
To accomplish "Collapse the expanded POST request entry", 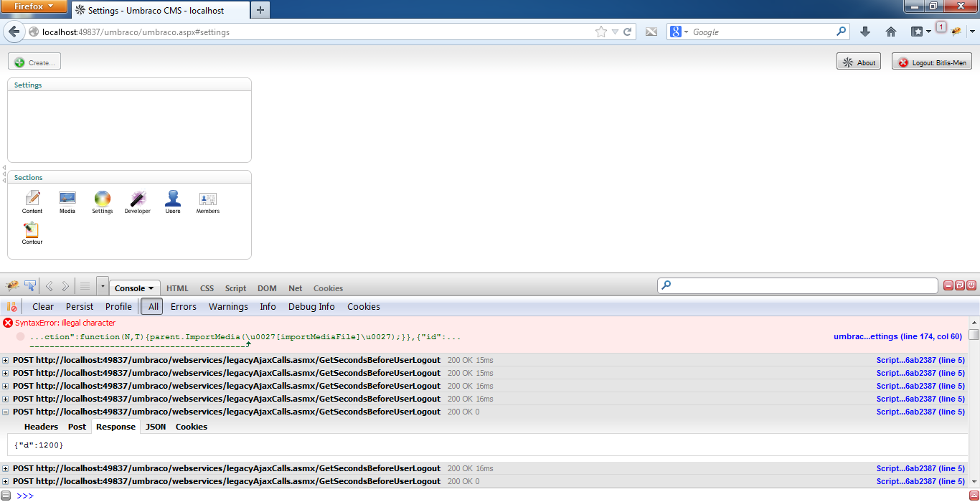I will pyautogui.click(x=6, y=412).
